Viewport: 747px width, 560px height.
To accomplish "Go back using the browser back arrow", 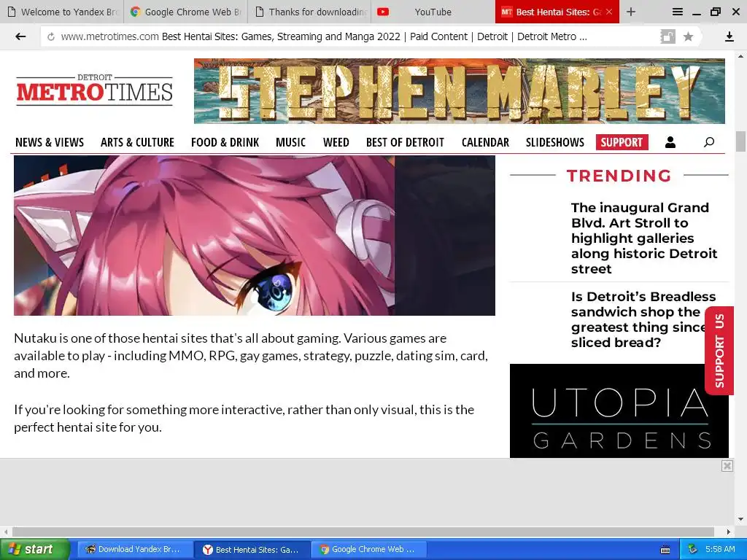I will coord(20,36).
